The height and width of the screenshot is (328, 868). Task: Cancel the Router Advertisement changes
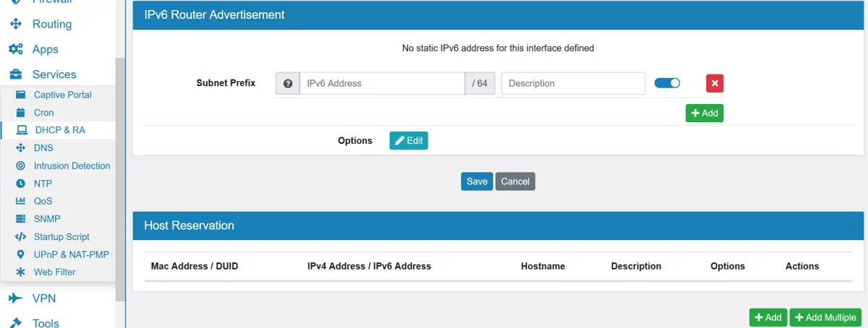click(x=515, y=181)
